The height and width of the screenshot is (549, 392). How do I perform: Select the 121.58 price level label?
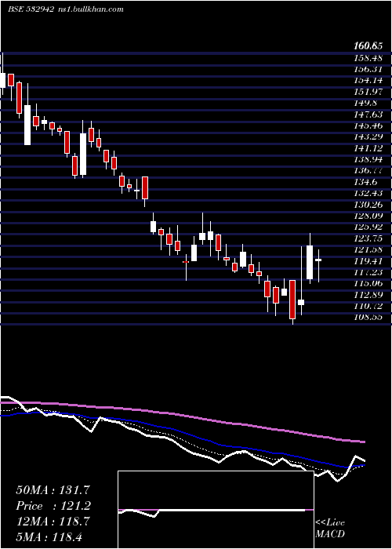point(368,250)
